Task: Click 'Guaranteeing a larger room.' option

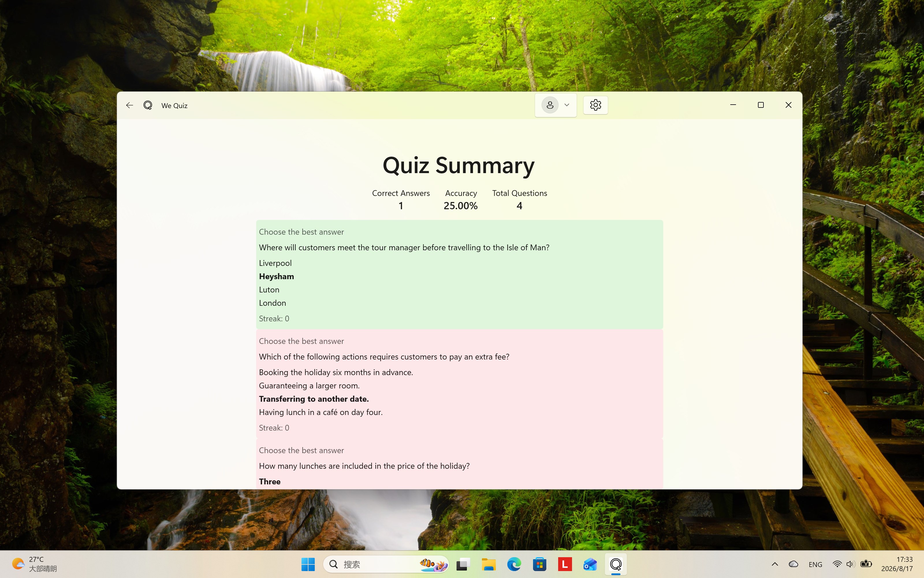Action: click(309, 386)
